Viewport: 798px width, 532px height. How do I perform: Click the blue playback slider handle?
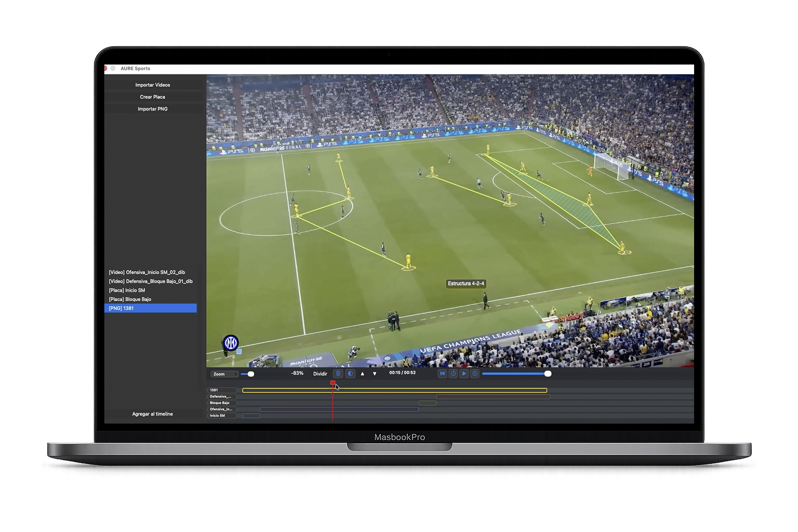click(548, 374)
